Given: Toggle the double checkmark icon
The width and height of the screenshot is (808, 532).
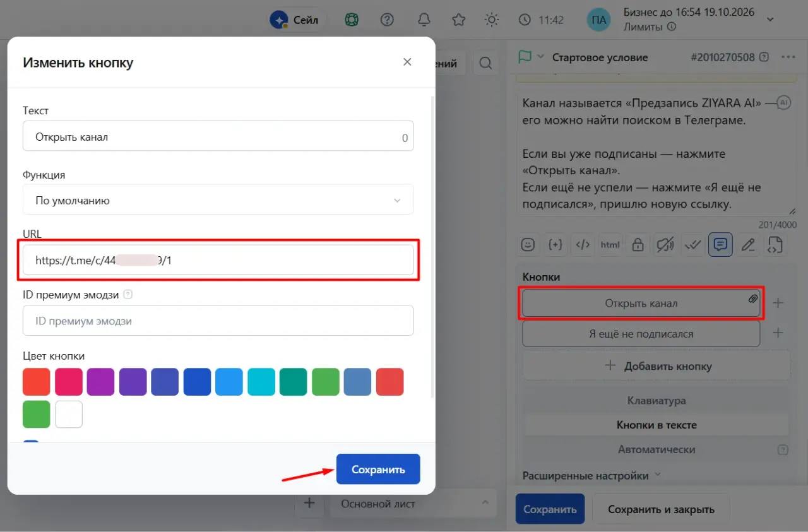Looking at the screenshot, I should tap(693, 245).
